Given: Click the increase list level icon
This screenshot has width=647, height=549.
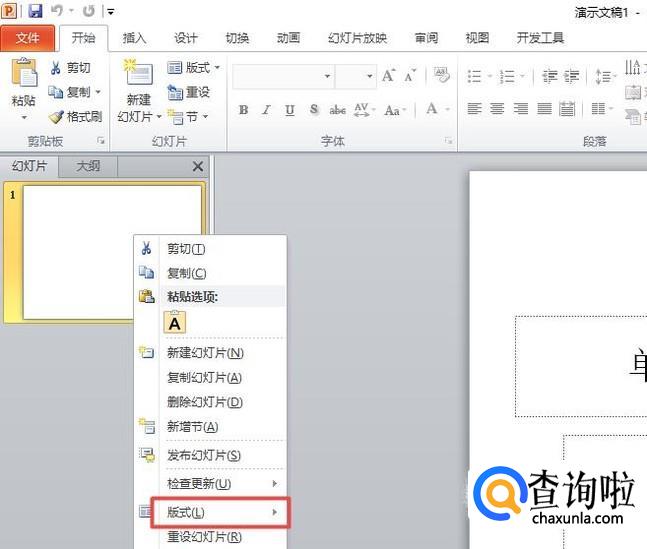Looking at the screenshot, I should point(572,76).
